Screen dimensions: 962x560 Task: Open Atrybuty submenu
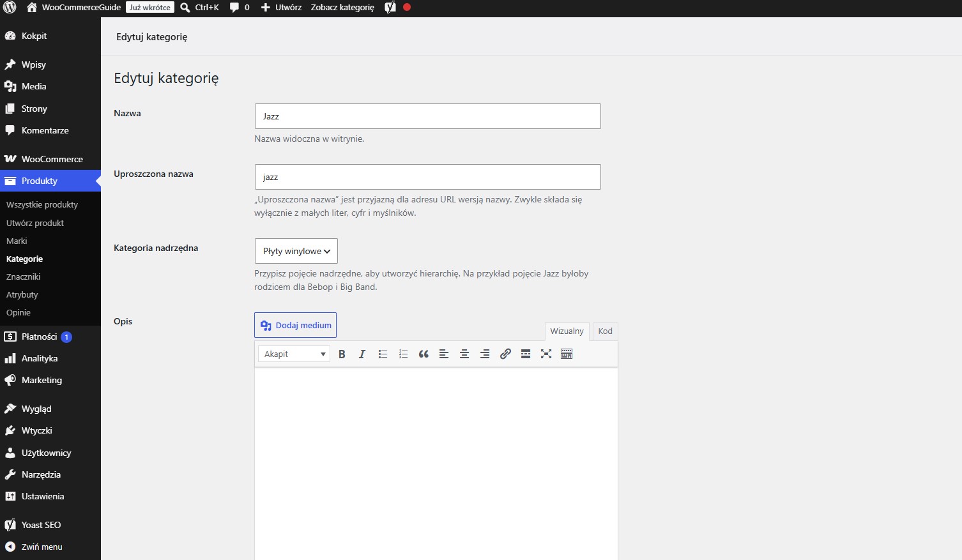point(22,294)
